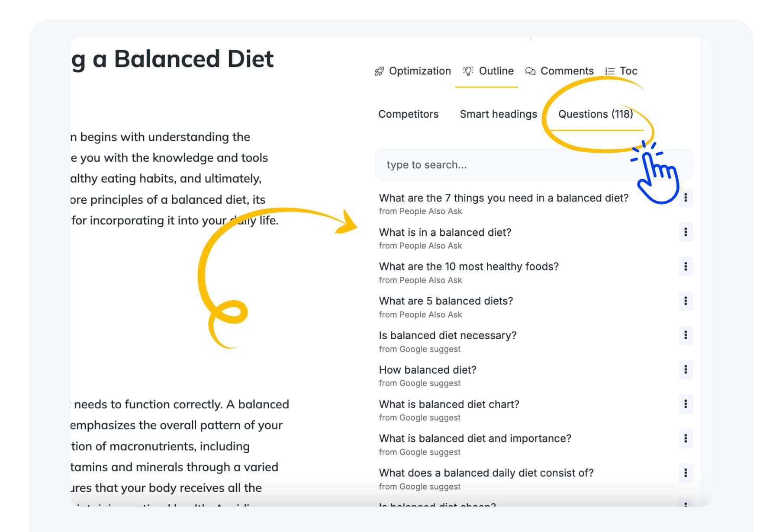Open three-dot menu for "10 most healthy foods"

click(686, 266)
